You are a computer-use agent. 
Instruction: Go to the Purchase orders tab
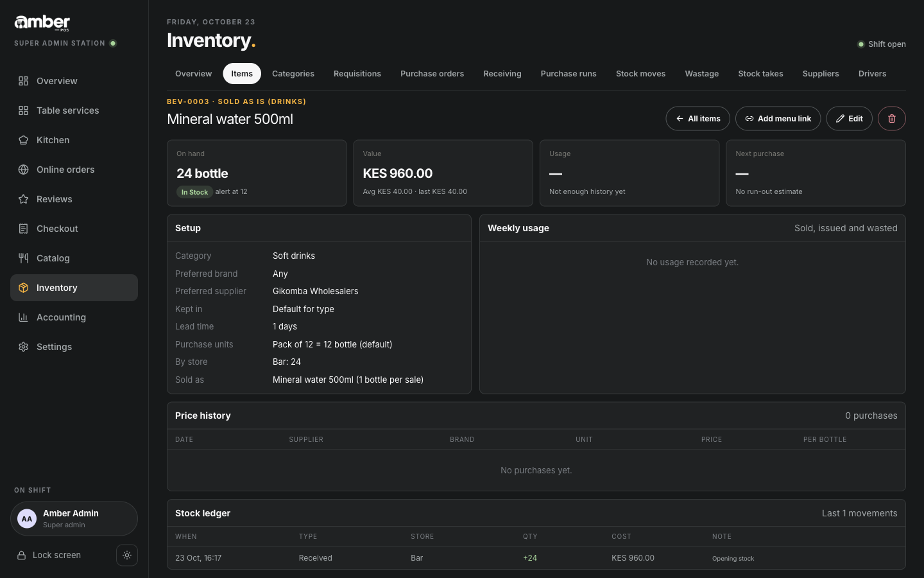tap(432, 74)
